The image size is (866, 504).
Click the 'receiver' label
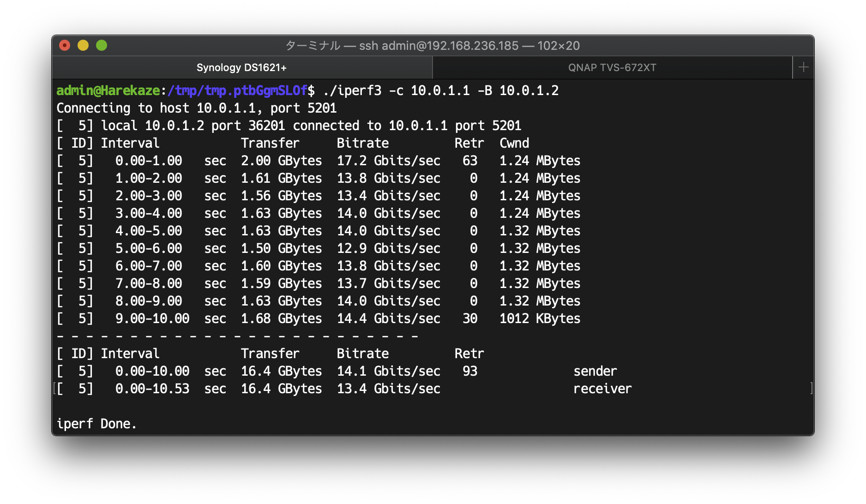click(602, 389)
